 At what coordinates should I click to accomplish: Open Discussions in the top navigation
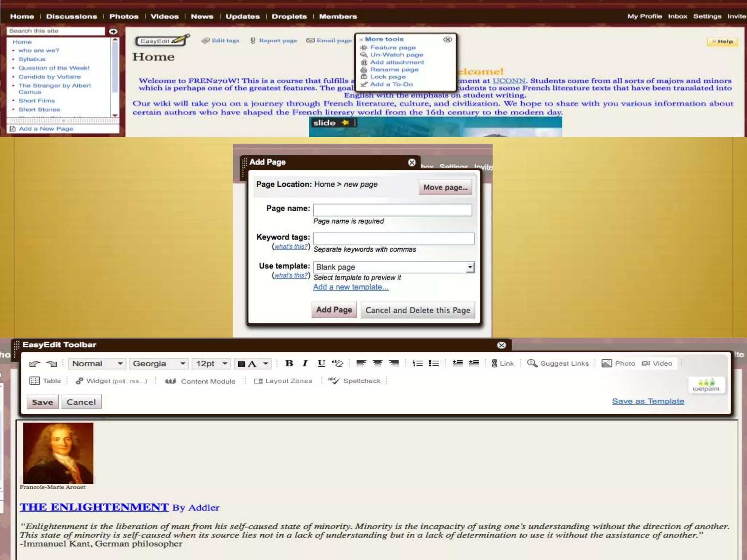pos(71,16)
